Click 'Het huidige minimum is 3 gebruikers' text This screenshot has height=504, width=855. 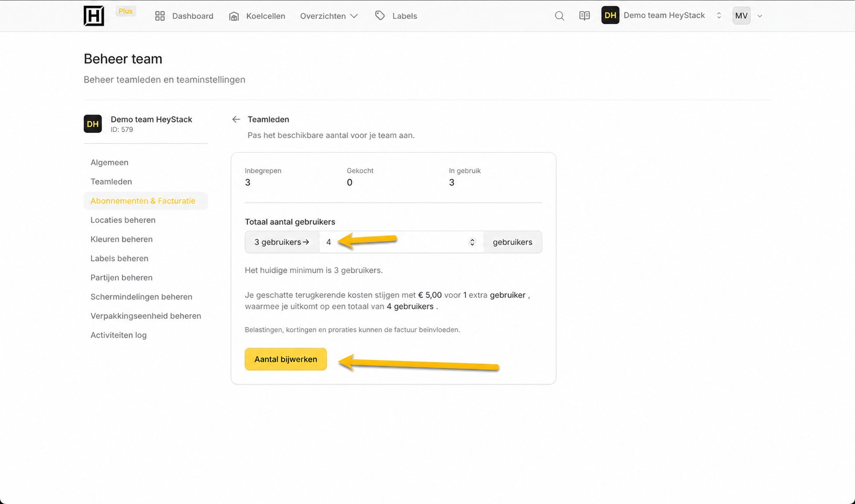click(x=314, y=271)
